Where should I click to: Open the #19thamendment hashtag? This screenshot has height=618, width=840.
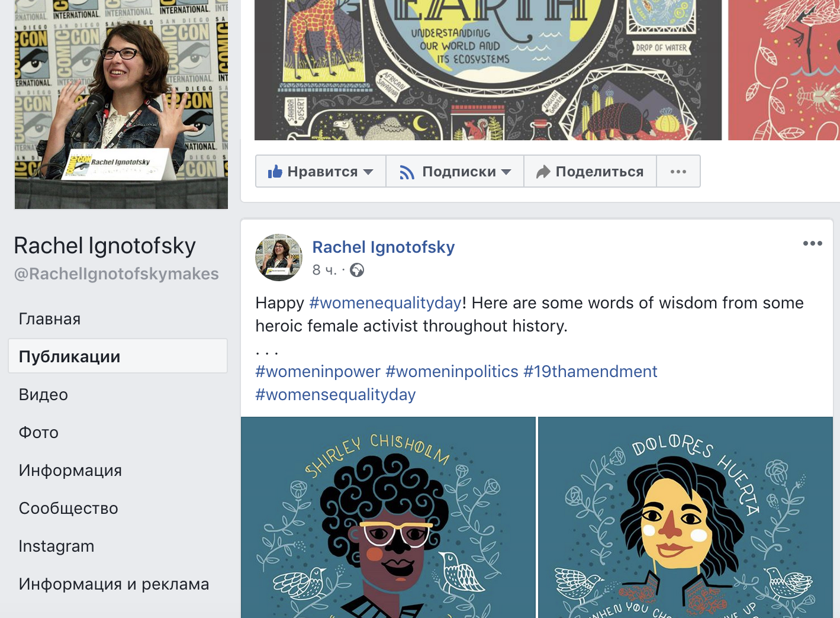coord(590,372)
